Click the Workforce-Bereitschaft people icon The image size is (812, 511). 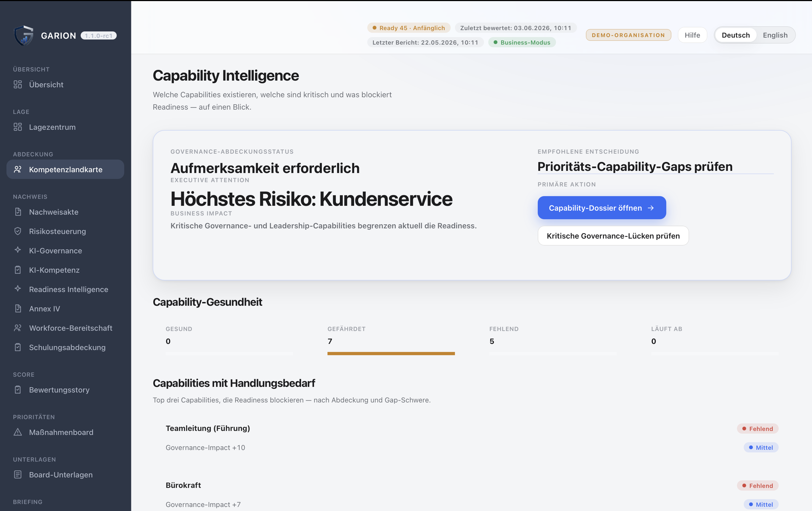(18, 328)
